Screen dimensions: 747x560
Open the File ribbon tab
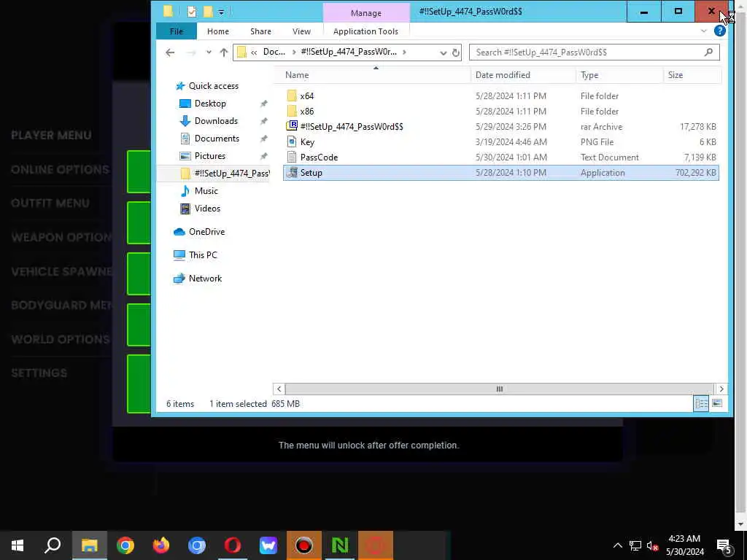[177, 31]
